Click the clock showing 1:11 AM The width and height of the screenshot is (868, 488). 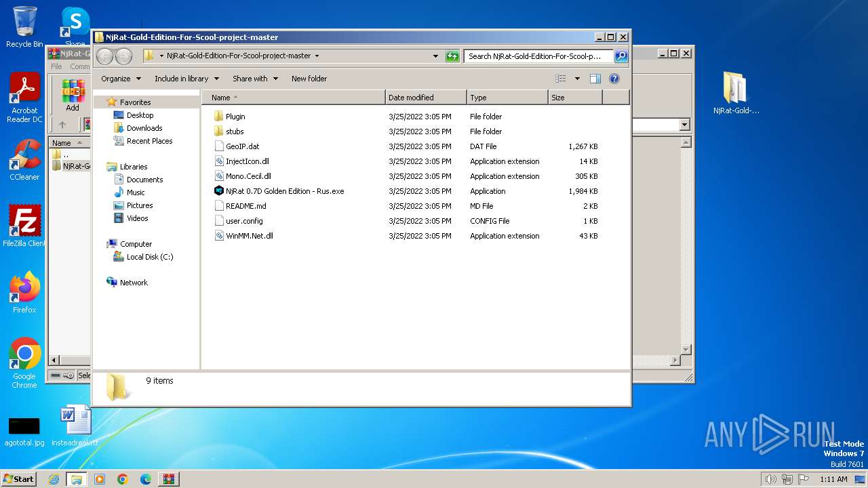833,479
